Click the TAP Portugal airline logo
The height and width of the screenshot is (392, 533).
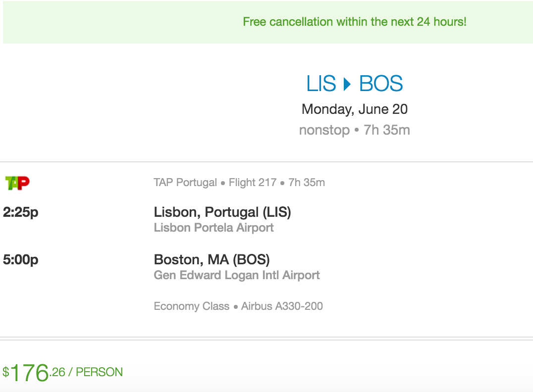click(x=17, y=183)
